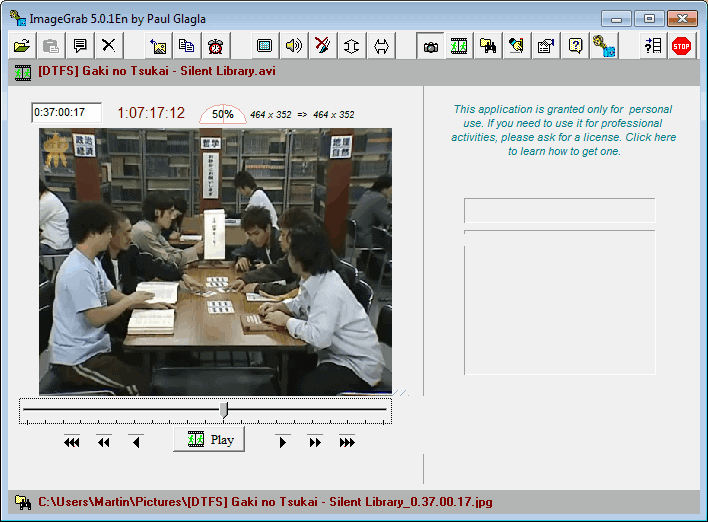Click the film strip toolbar icon
The image size is (708, 522).
click(x=459, y=46)
